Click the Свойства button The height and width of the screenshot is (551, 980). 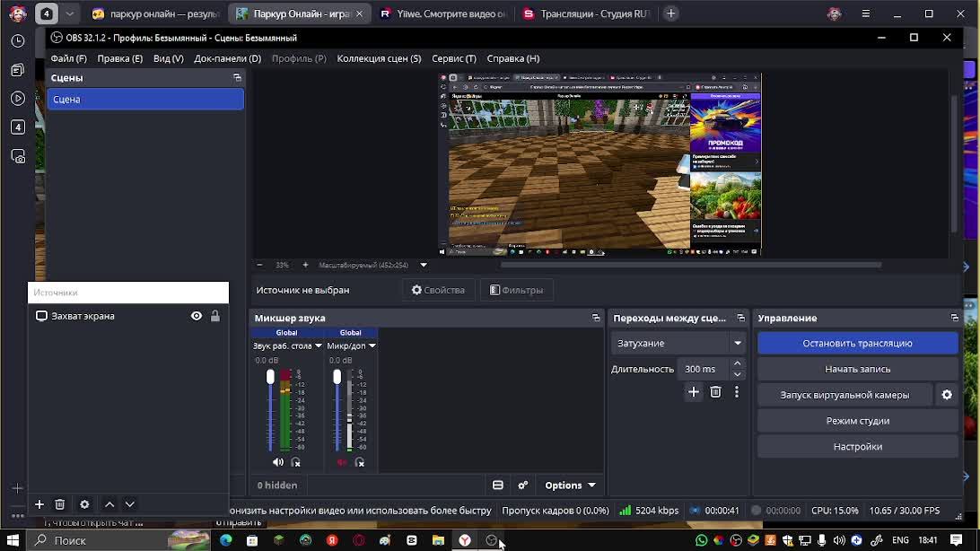(x=438, y=290)
